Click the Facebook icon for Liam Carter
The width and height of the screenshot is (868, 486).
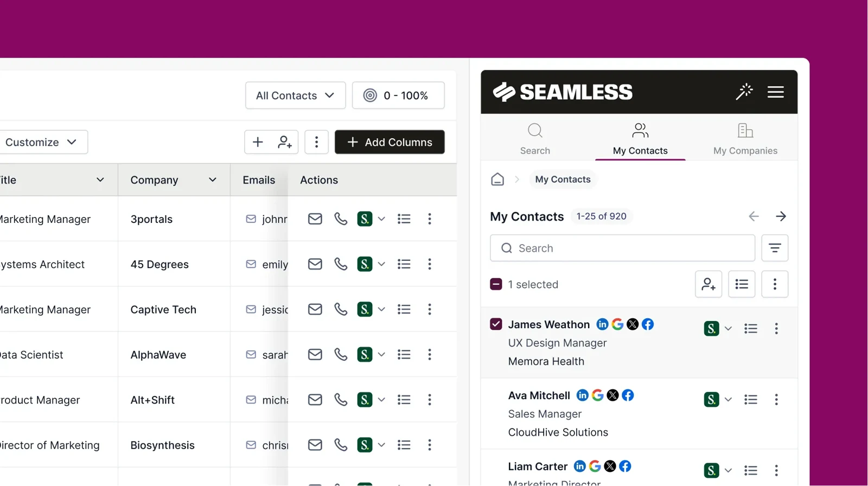[x=625, y=466]
